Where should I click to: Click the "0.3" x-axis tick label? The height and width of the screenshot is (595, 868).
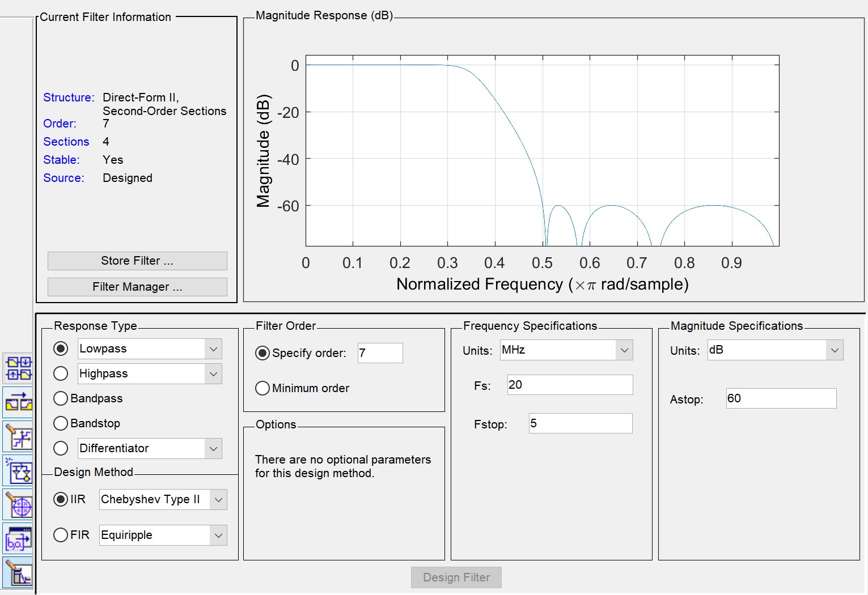[447, 263]
